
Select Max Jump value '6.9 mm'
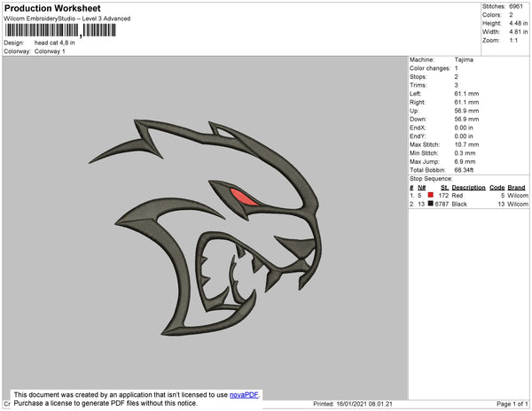(465, 161)
